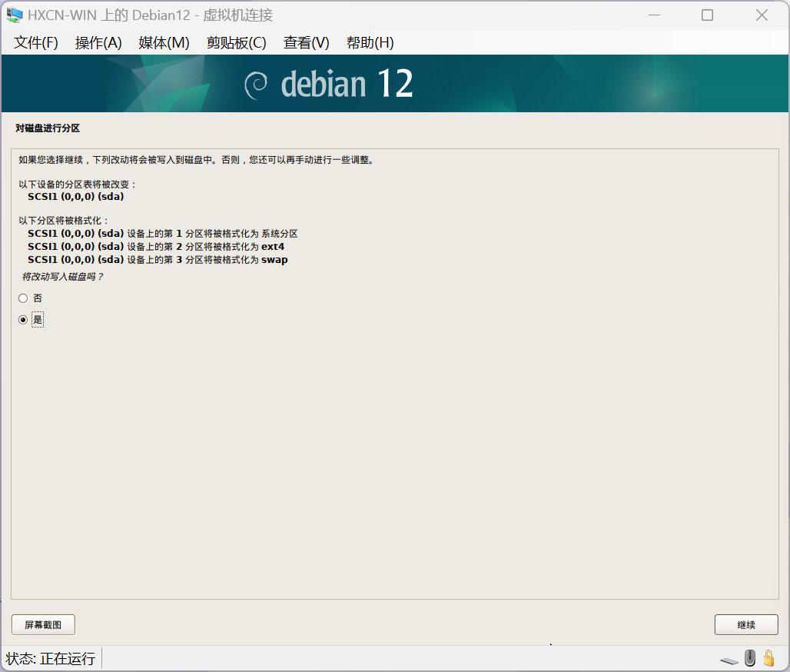Screen dimensions: 790x672
Task: Click the virtual machine connection title icon
Action: [14, 15]
